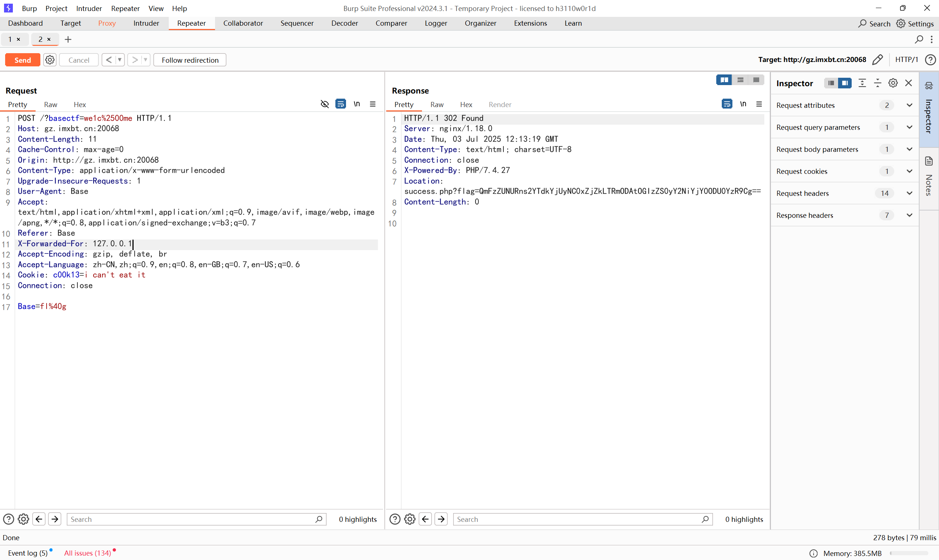
Task: Expand Request headers section
Action: [845, 193]
